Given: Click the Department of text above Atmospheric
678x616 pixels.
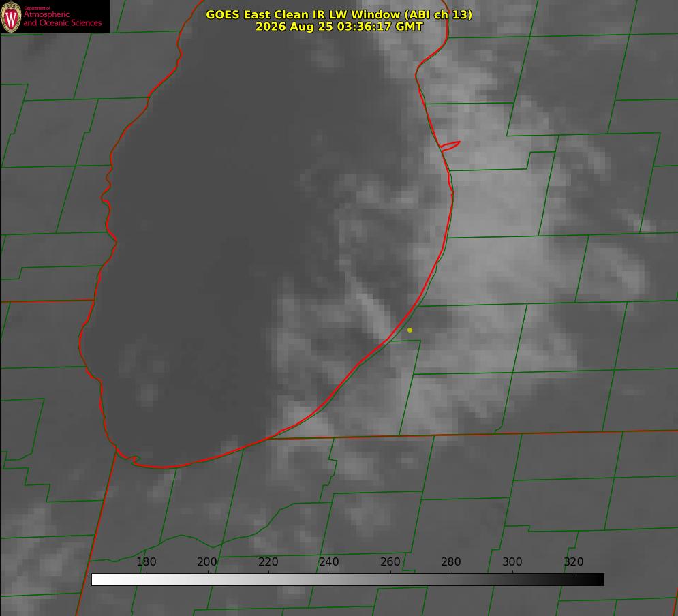Looking at the screenshot, I should pos(37,7).
